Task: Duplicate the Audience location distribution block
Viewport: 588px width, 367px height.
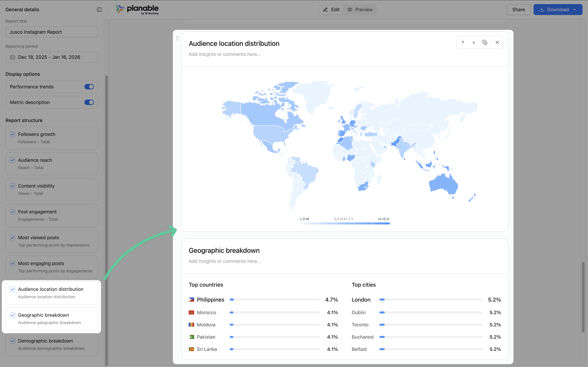Action: point(485,42)
